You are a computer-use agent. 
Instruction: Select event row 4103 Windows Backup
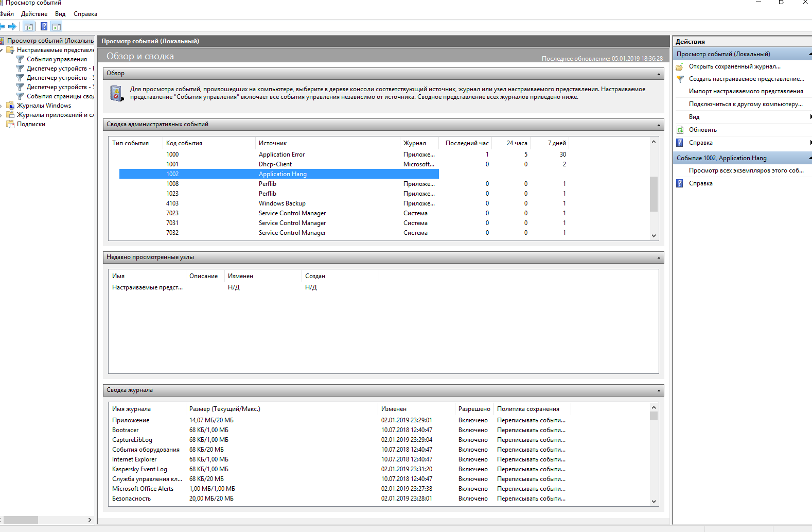click(x=343, y=203)
